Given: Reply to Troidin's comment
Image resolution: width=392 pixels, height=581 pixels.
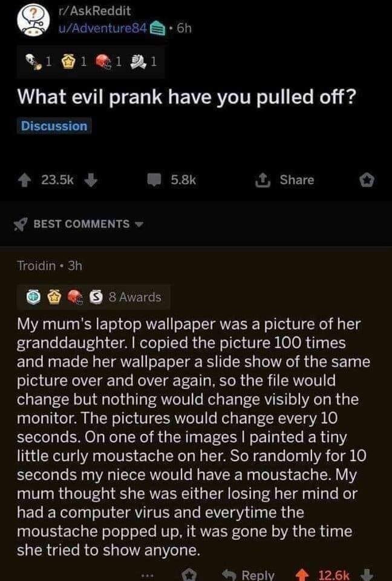Looking at the screenshot, I should point(252,574).
